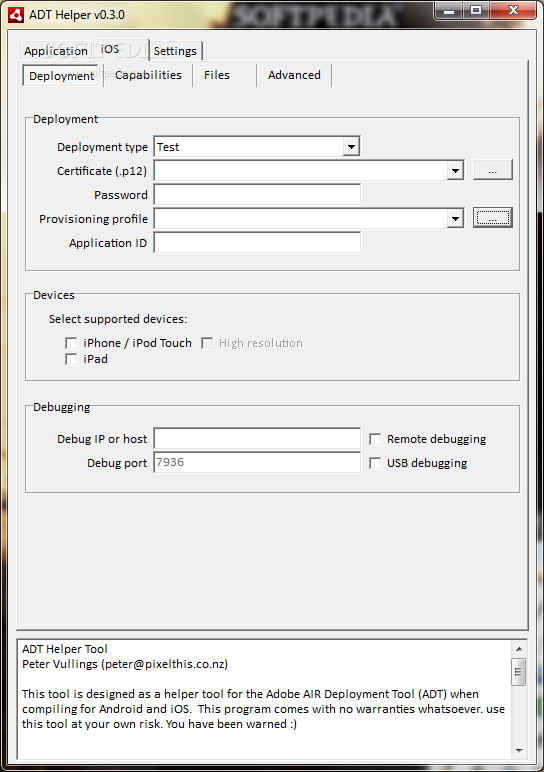Click the Application ID field
The image size is (544, 772).
point(257,242)
